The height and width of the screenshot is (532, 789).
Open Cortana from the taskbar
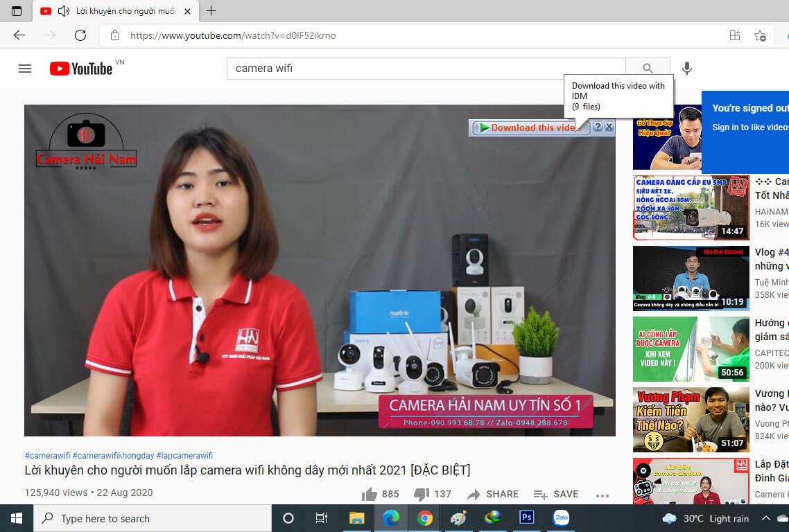pyautogui.click(x=288, y=518)
